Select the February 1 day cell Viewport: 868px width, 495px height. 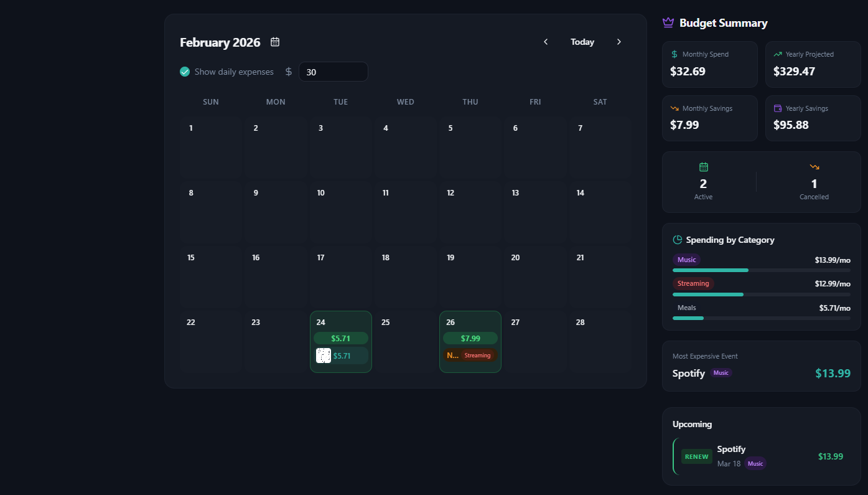[211, 148]
